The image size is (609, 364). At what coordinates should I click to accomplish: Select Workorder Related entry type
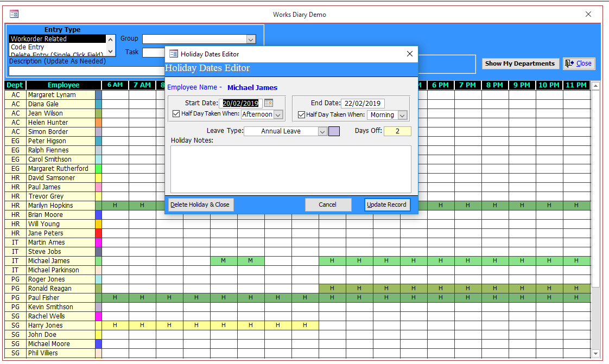tap(57, 39)
